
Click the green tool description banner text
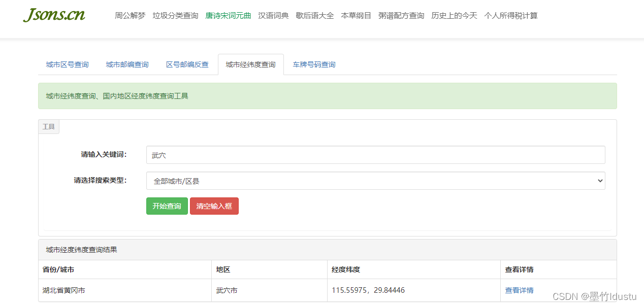click(x=117, y=96)
